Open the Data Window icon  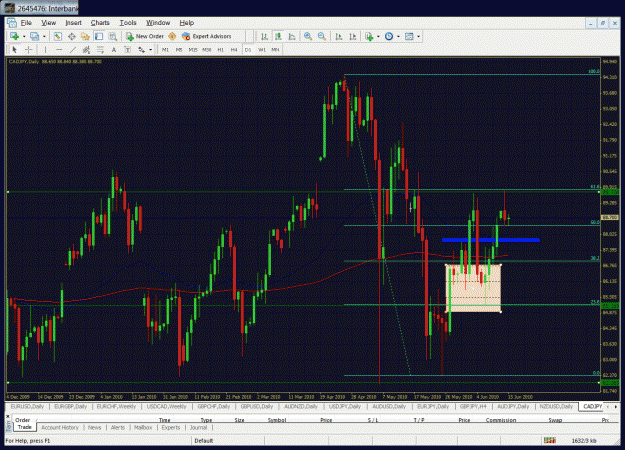coord(72,36)
